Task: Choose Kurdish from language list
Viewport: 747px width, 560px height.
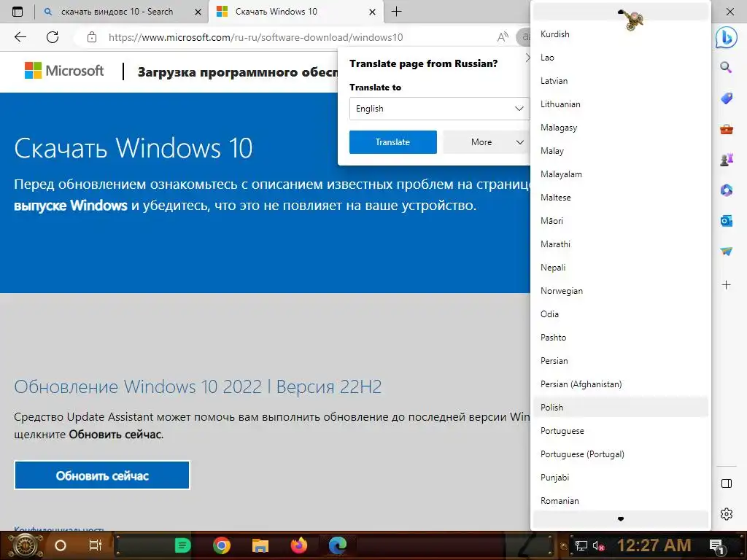Action: (x=620, y=34)
